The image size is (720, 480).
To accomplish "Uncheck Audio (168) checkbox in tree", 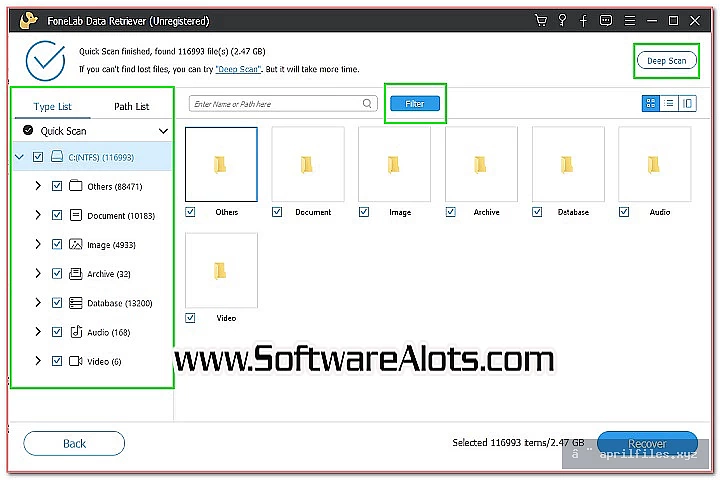I will coord(57,332).
